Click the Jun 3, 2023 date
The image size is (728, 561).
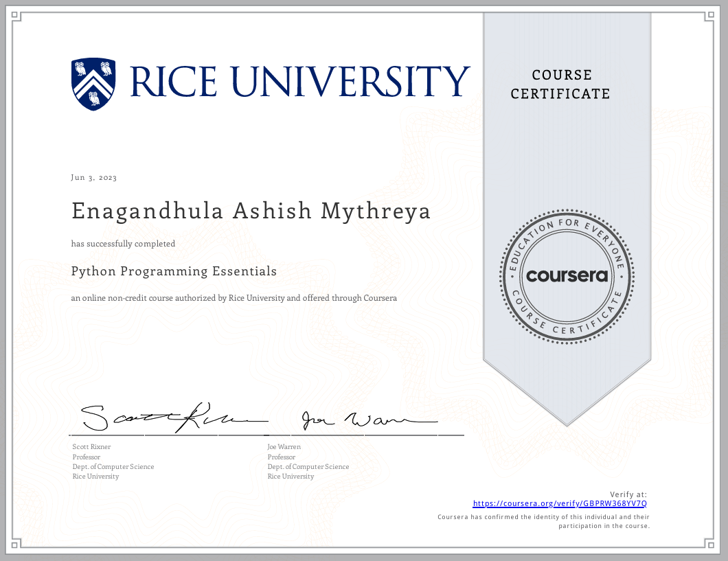[94, 178]
